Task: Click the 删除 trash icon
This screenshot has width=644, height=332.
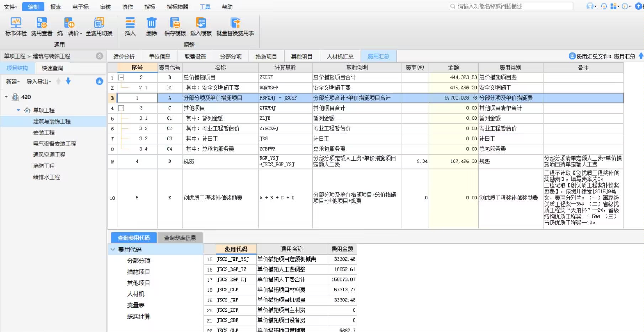Action: coord(152,23)
